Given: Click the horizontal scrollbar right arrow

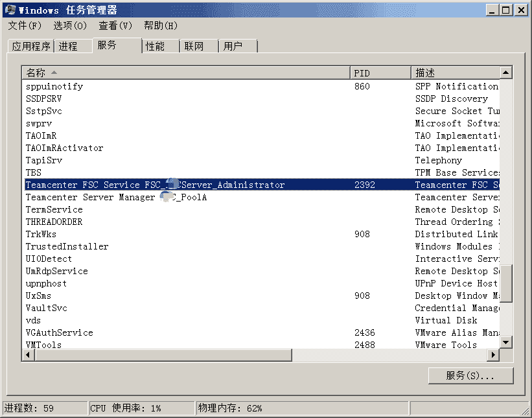Looking at the screenshot, I should (x=493, y=355).
